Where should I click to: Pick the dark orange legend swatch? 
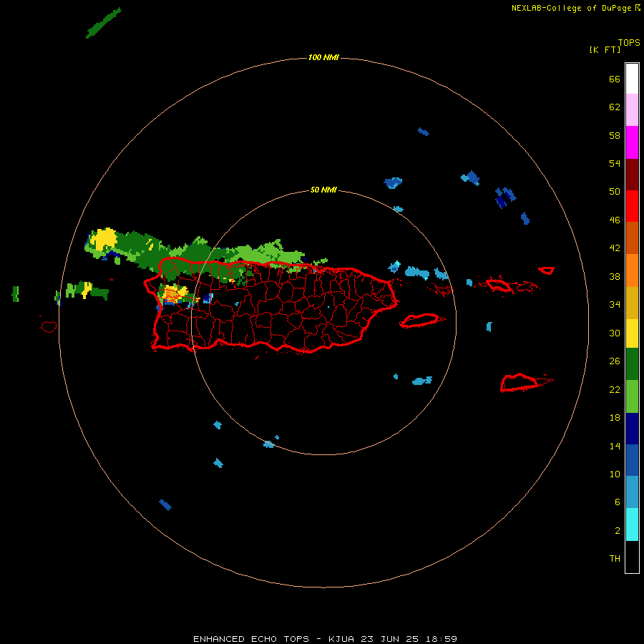(632, 238)
